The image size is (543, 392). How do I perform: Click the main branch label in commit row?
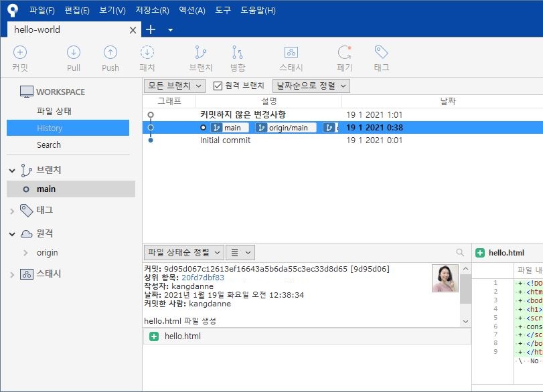(x=230, y=128)
